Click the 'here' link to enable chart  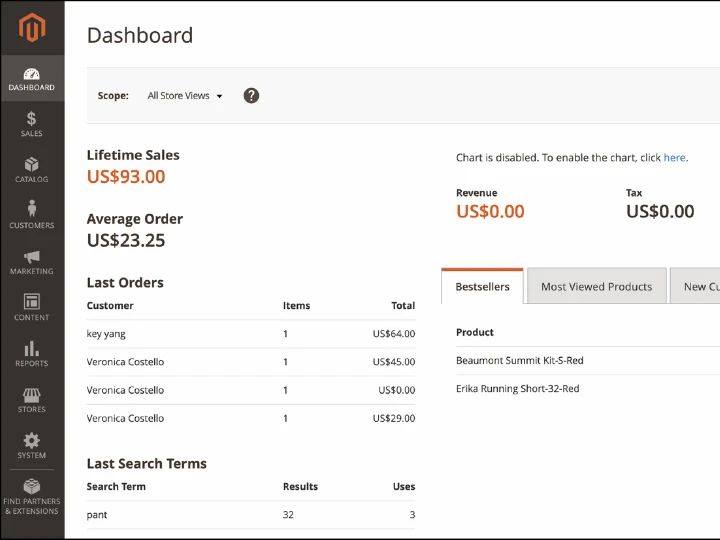674,158
